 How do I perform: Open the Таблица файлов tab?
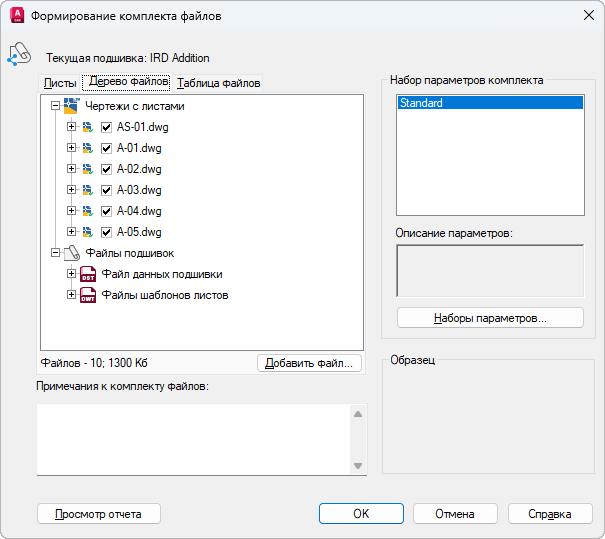[x=218, y=83]
